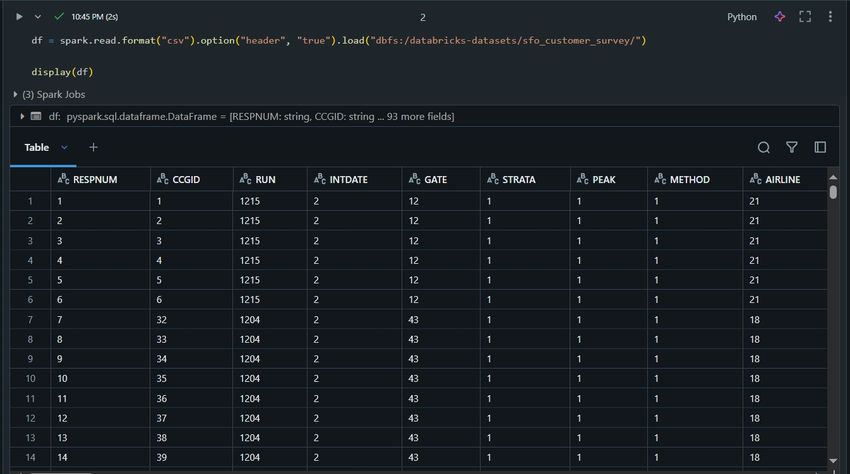Click the green success checkmark icon
This screenshot has width=850, height=474.
coord(59,17)
